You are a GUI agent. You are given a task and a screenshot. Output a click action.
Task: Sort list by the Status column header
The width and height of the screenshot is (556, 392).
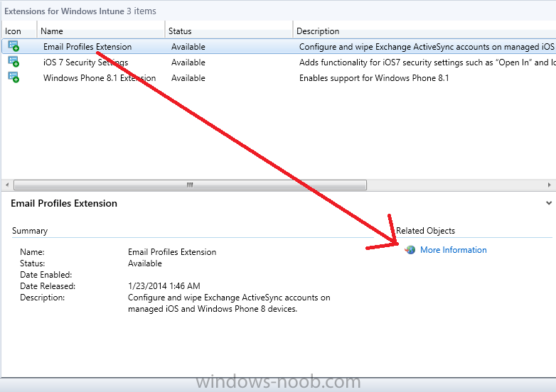tap(229, 31)
